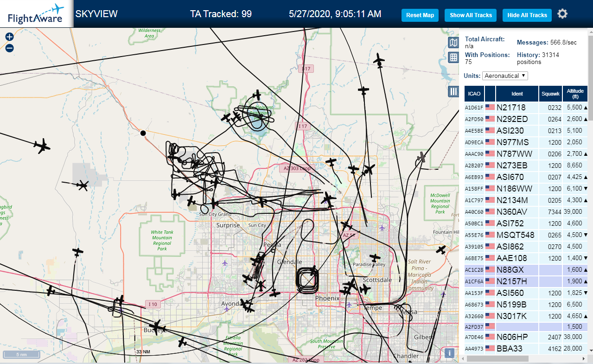
Task: Toggle the grid overlay icon on map
Action: (453, 57)
